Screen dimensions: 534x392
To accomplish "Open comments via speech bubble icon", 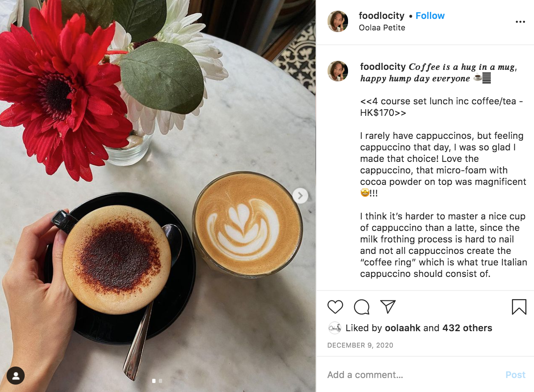I will (x=362, y=307).
